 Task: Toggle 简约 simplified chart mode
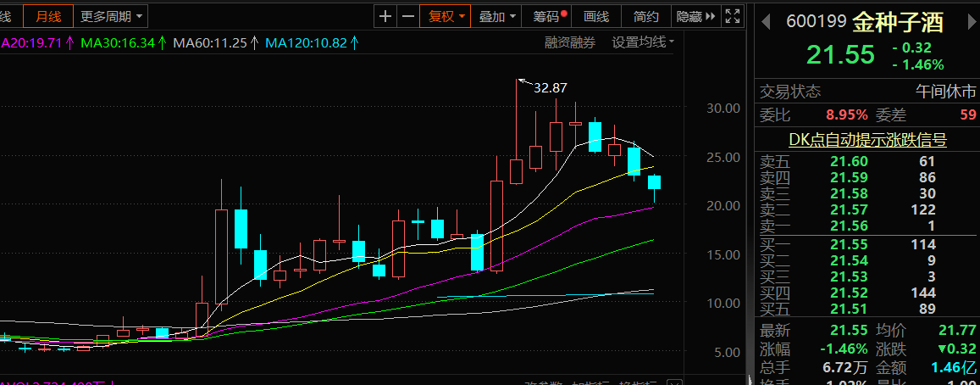(645, 16)
